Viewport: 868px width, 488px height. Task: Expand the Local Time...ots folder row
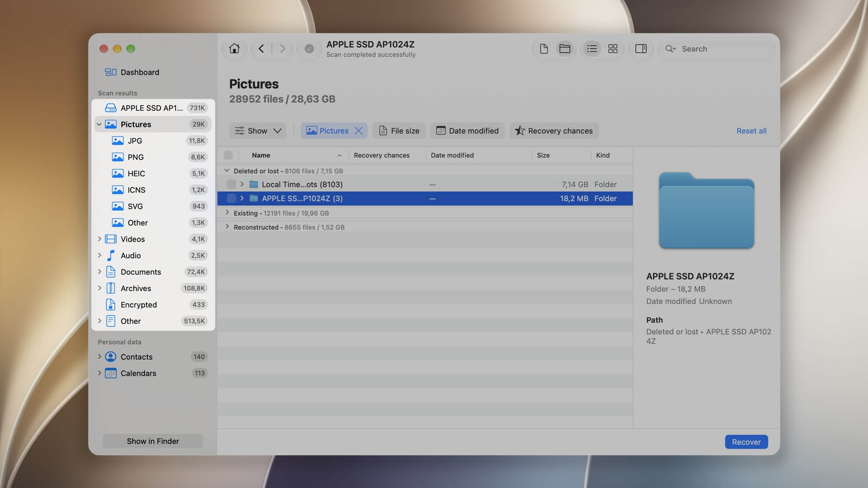242,184
